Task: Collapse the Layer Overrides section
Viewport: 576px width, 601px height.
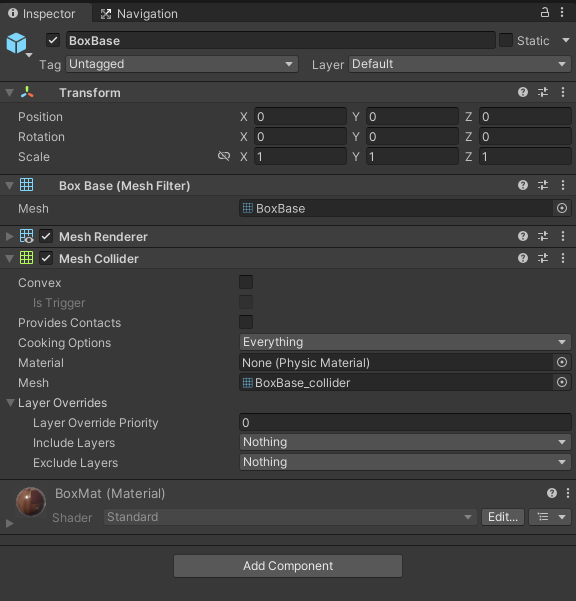Action: (x=10, y=402)
